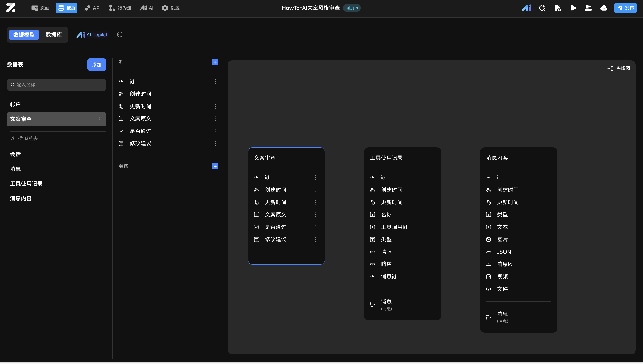The width and height of the screenshot is (643, 364).
Task: Open the collaborators people icon
Action: pyautogui.click(x=588, y=8)
